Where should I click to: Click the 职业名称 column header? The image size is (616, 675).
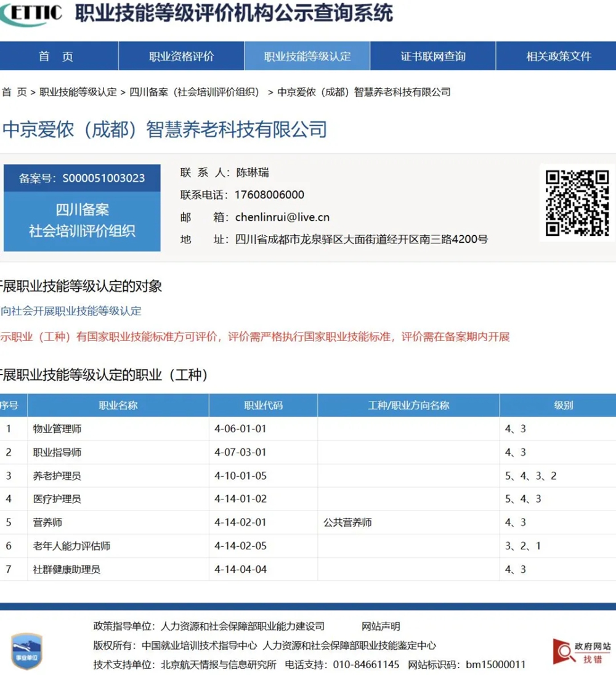[x=118, y=405]
